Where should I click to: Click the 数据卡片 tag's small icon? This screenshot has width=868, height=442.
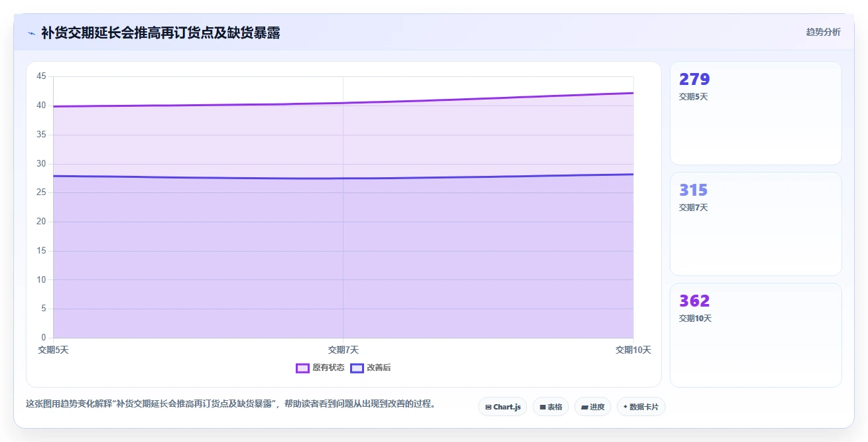pos(625,407)
